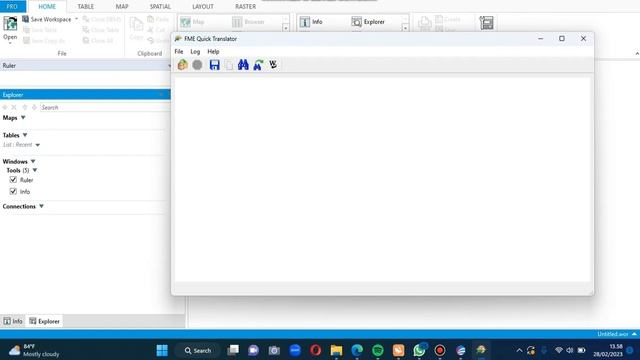Click the Open icon in HOME ribbon
Image resolution: width=640 pixels, height=360 pixels.
click(10, 29)
